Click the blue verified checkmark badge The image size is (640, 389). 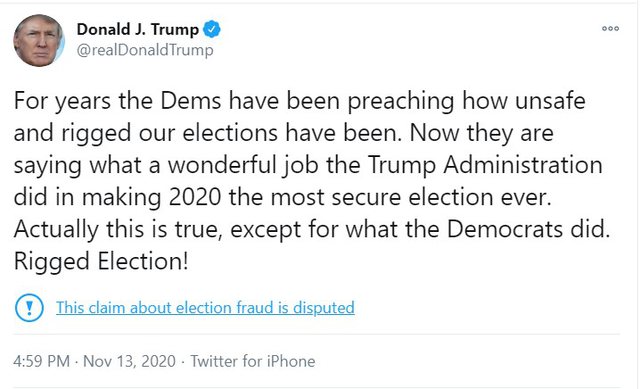coord(211,29)
